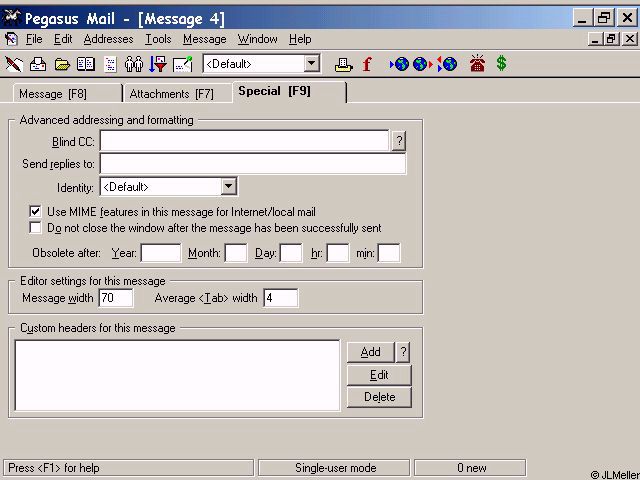Toggle Use MIME features checkbox
Viewport: 640px width, 480px height.
point(35,211)
